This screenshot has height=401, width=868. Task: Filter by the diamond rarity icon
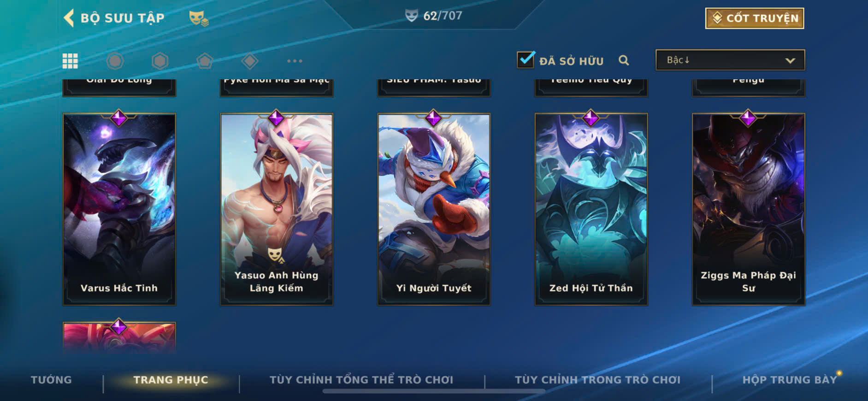tap(249, 61)
